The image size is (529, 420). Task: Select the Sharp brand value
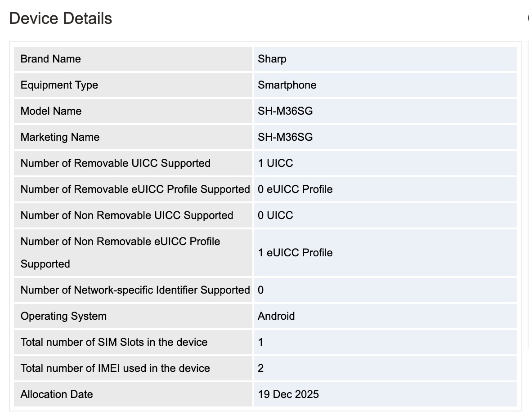[x=272, y=59]
